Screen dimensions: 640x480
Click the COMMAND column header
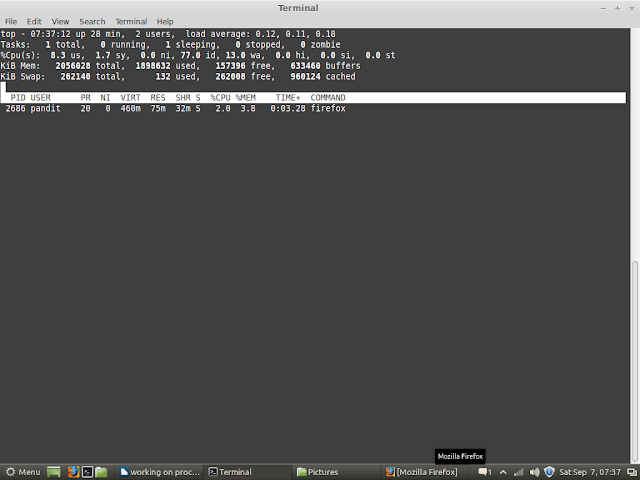point(328,98)
